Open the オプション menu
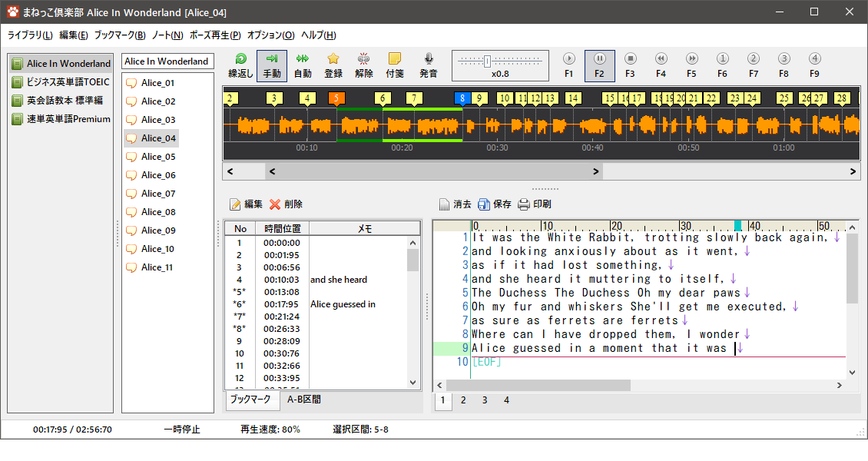 click(x=270, y=35)
